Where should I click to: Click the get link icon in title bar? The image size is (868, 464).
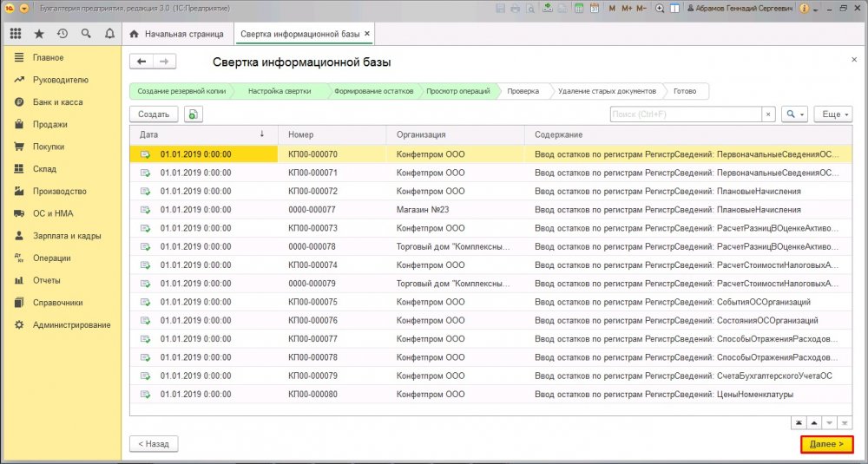(548, 9)
